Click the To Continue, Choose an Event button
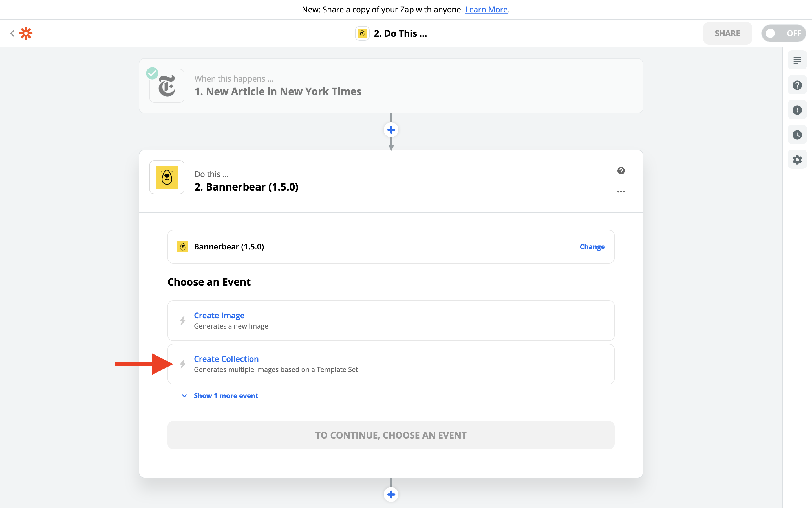The width and height of the screenshot is (812, 508). click(x=390, y=435)
